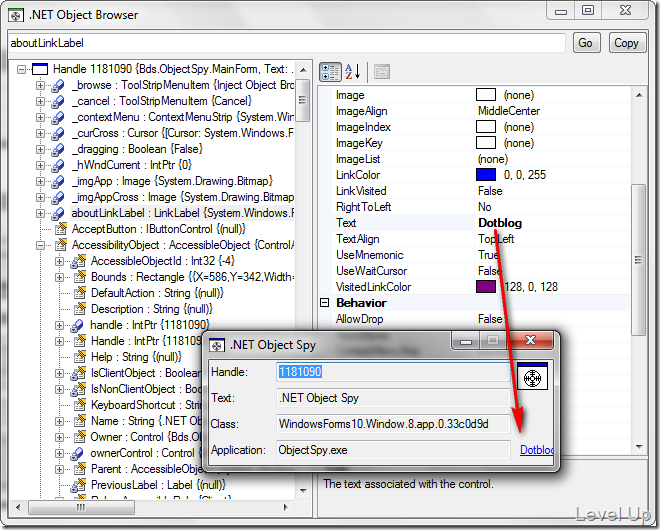Expand the _browse ToolStripMenuItem node
Image resolution: width=660 pixels, height=530 pixels.
tap(40, 85)
